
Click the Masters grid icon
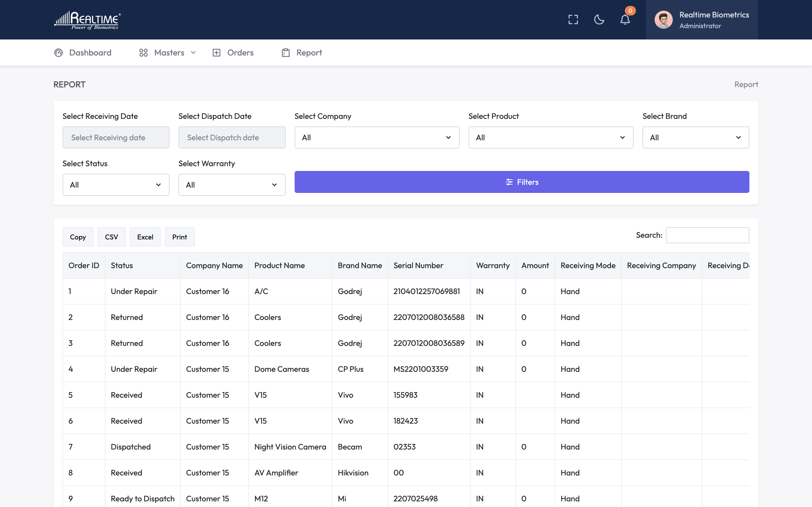coord(143,53)
